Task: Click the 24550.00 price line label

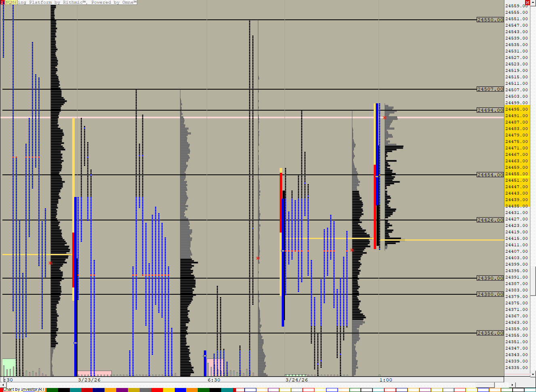Action: point(490,20)
